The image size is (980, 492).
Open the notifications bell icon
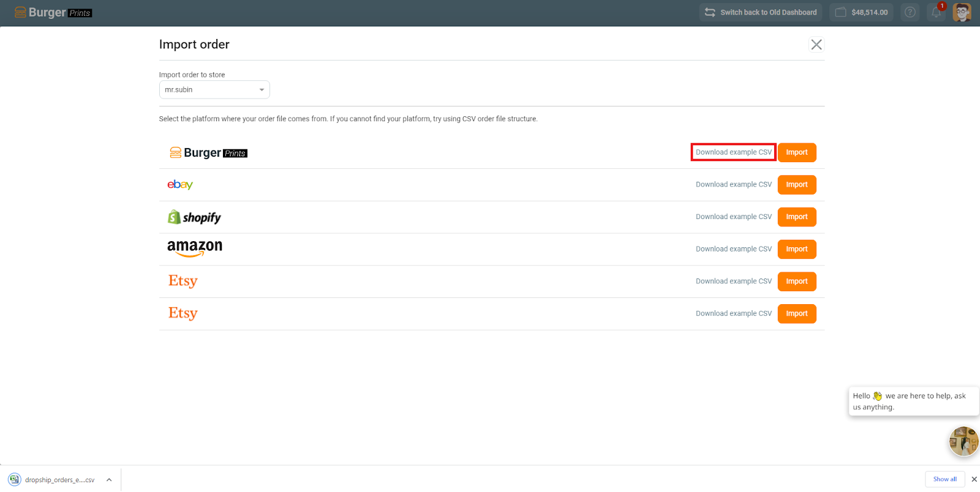coord(937,12)
